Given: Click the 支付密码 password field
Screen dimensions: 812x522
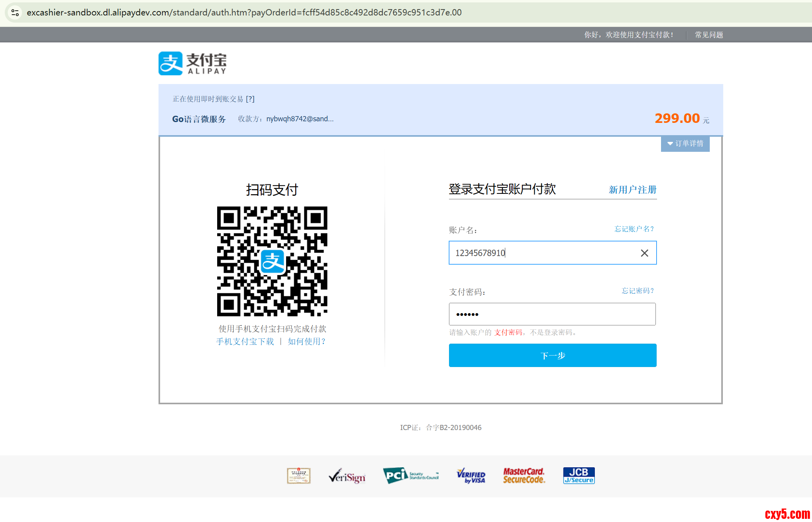Looking at the screenshot, I should [x=552, y=314].
